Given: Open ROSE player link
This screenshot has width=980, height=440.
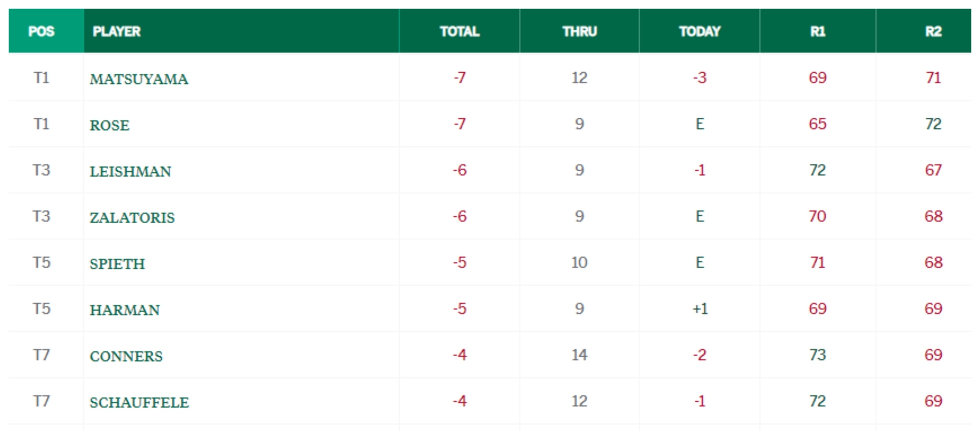Looking at the screenshot, I should coord(110,125).
